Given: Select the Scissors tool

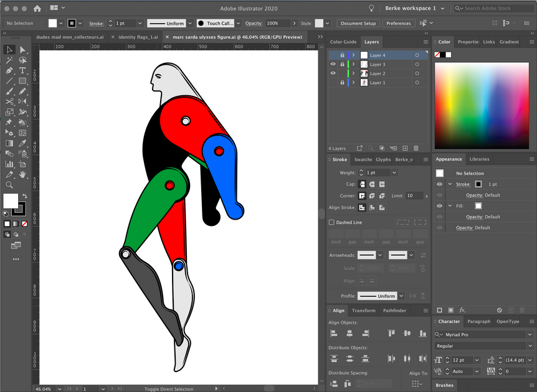Looking at the screenshot, I should click(9, 101).
